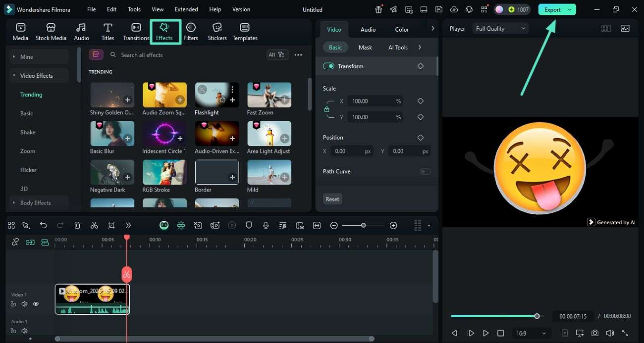Select the crop tool icon
644x343 pixels.
tap(111, 225)
